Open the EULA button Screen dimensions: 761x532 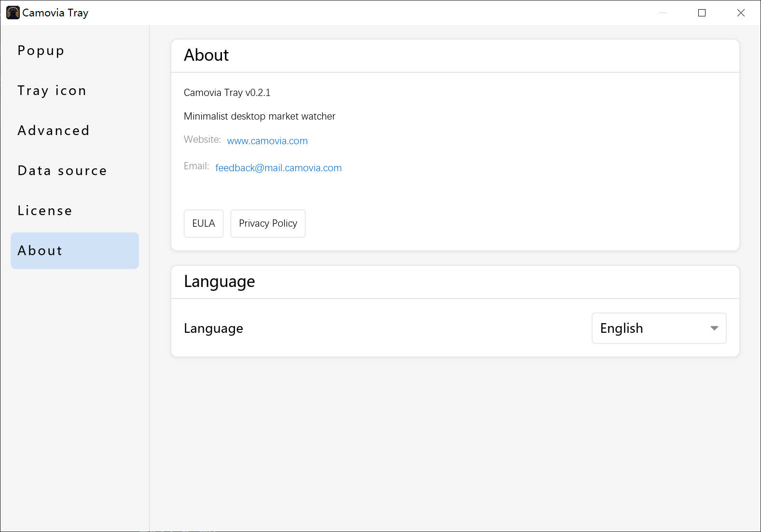[204, 223]
